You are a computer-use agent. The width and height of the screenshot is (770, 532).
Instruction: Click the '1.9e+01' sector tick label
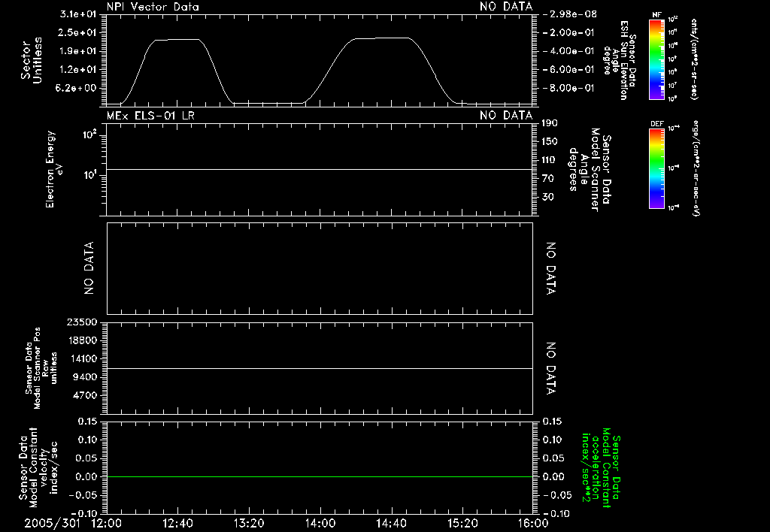click(x=78, y=51)
